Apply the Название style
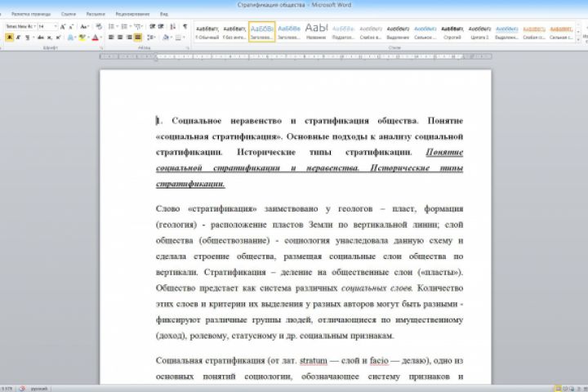Image resolution: width=588 pixels, height=392 pixels. coord(316,32)
